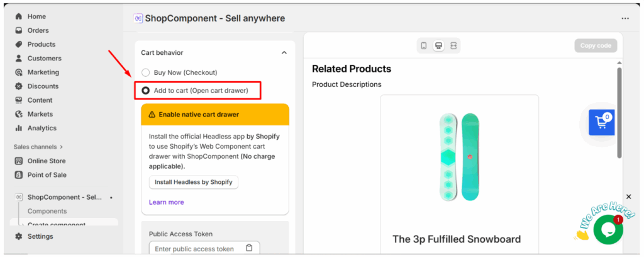Viewport: 644px width, 257px height.
Task: Click the preview pane vertical scrollbar
Action: click(619, 113)
